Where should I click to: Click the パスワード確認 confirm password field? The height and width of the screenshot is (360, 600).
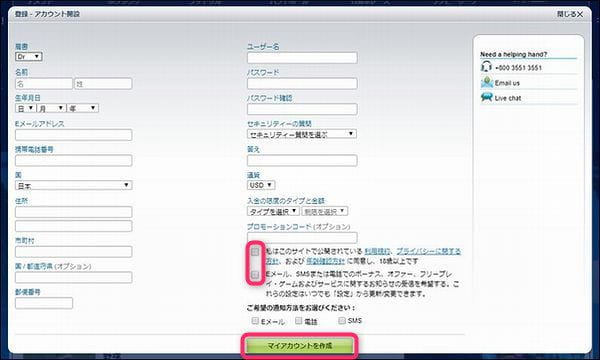point(302,109)
